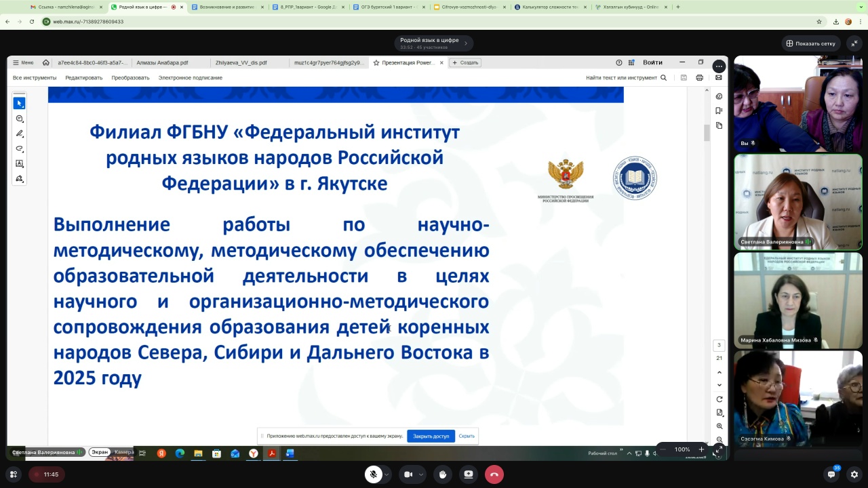Exit fullscreen using the collapse icon at top right
Image resolution: width=868 pixels, height=488 pixels.
(854, 43)
